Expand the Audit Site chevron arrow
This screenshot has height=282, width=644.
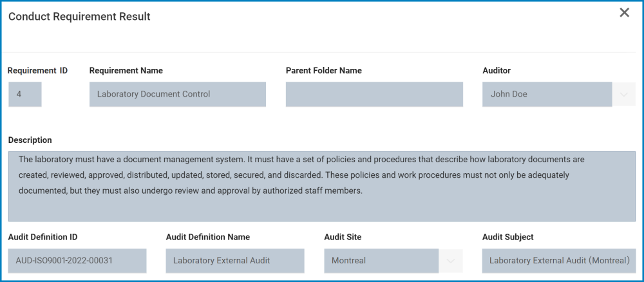[451, 261]
